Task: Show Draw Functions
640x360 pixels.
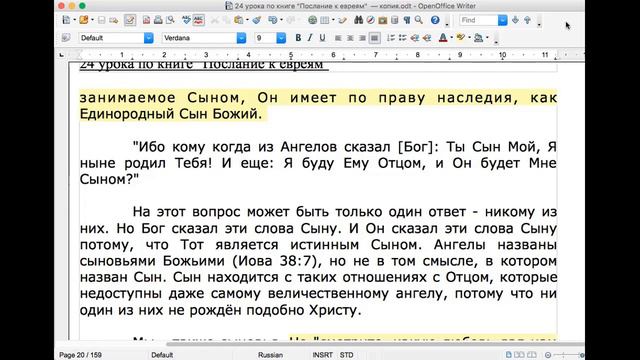Action: (342, 20)
